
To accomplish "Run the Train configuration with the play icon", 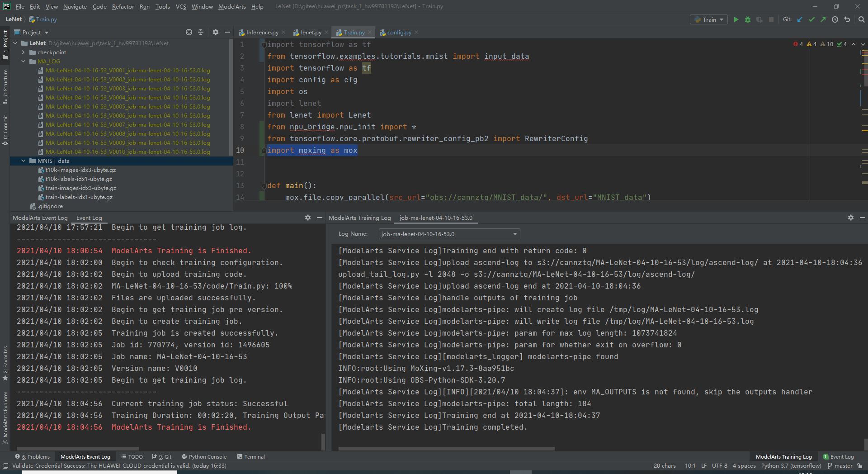I will (736, 19).
